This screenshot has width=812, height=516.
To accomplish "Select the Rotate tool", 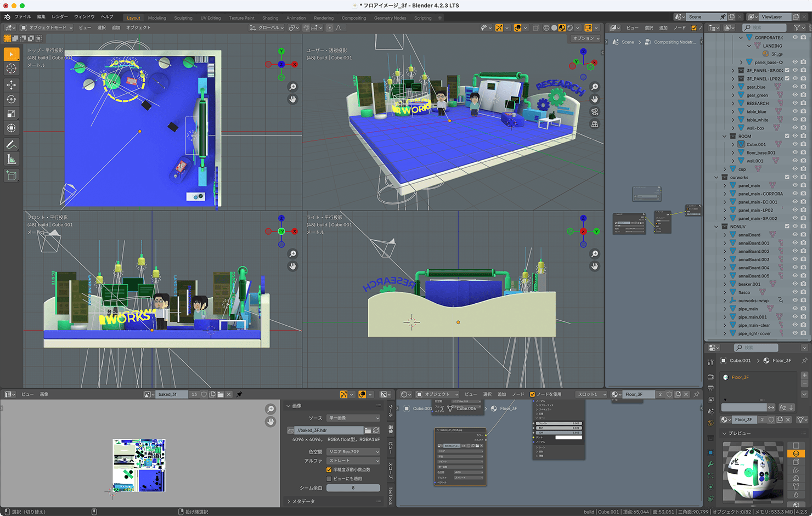I will coord(11,99).
